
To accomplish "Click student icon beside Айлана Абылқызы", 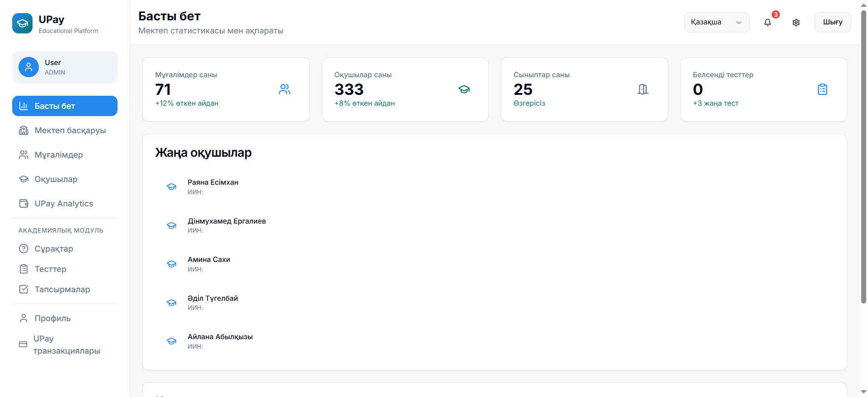I will pyautogui.click(x=172, y=341).
